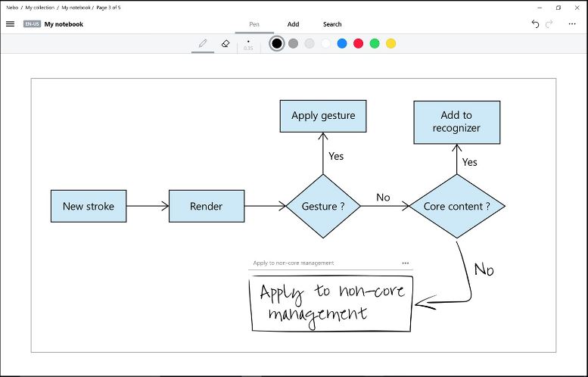588x377 pixels.
Task: Choose the black ink color
Action: [277, 43]
